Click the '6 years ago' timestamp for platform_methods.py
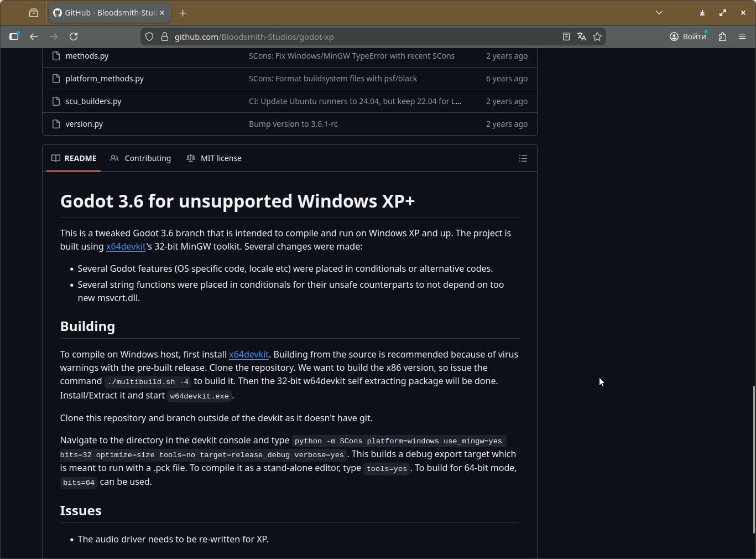 pos(507,79)
